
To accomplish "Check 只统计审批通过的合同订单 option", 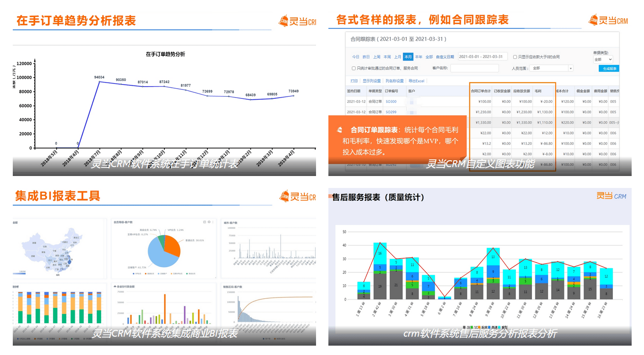I will [354, 68].
